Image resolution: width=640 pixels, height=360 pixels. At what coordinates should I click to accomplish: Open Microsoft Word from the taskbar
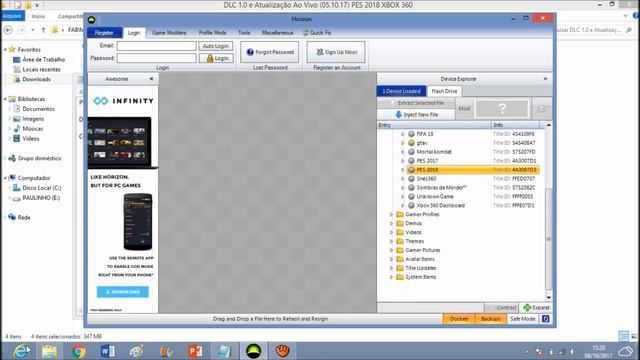tap(107, 351)
